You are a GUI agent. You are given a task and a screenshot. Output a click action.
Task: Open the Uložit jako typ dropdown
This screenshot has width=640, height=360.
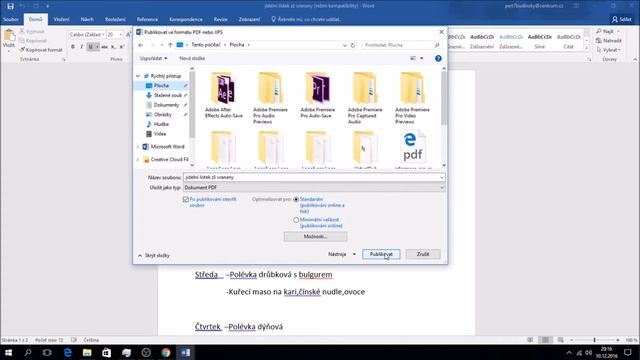(313, 187)
